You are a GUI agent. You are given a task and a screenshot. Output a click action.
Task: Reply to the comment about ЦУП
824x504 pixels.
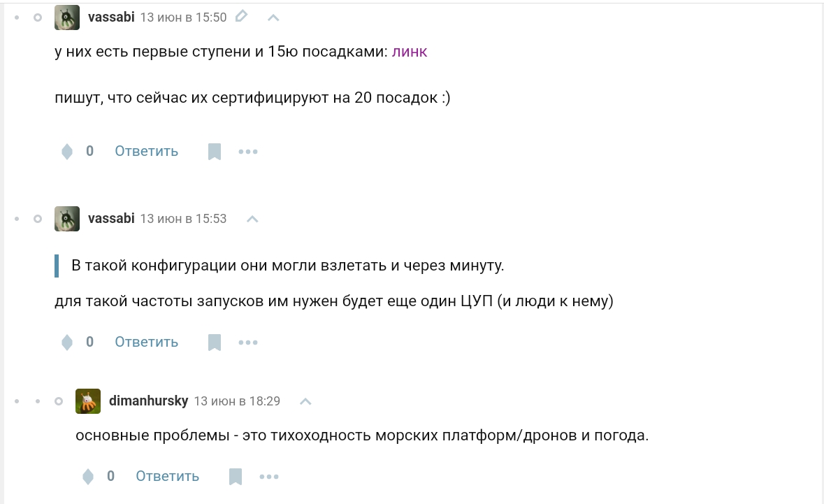(x=146, y=342)
